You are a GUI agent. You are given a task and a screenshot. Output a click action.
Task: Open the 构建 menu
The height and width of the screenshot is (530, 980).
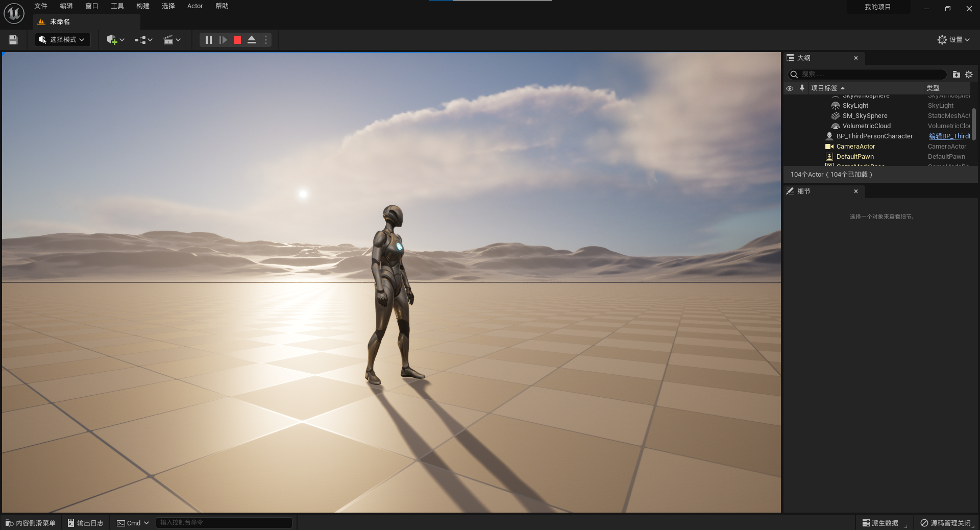tap(143, 6)
